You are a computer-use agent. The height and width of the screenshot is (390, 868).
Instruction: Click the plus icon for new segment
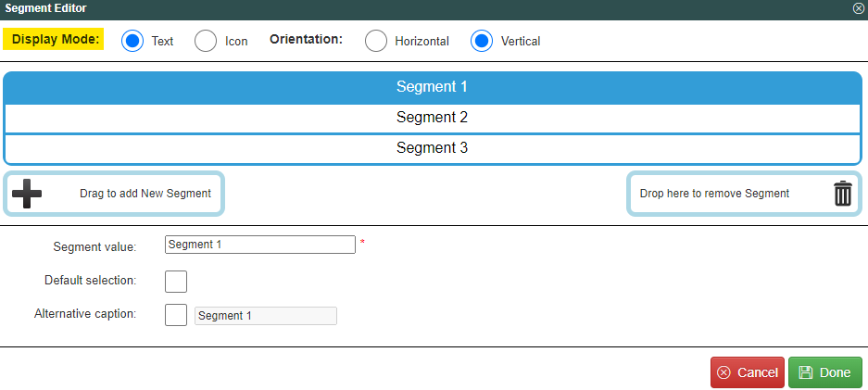click(x=27, y=194)
